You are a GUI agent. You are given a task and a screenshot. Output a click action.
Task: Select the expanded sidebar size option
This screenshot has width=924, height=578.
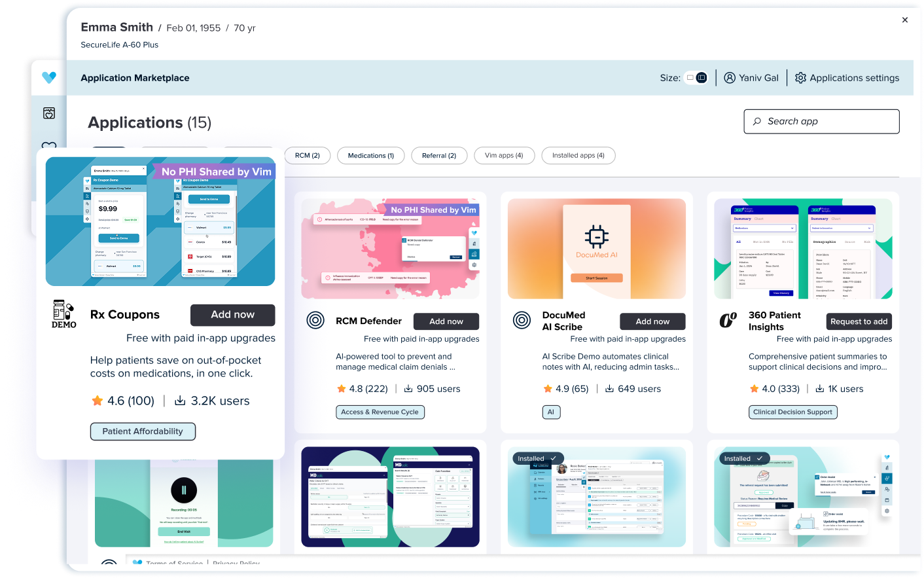pos(702,78)
